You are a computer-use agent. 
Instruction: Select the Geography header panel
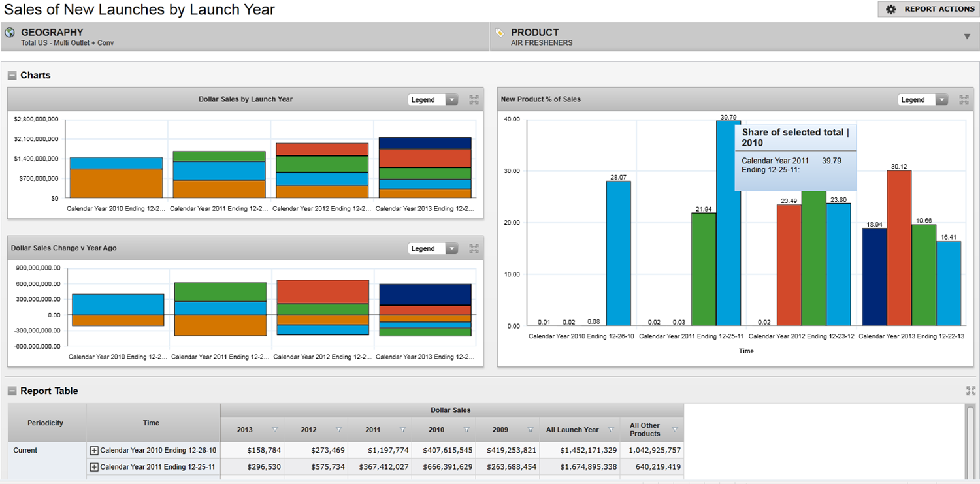245,37
